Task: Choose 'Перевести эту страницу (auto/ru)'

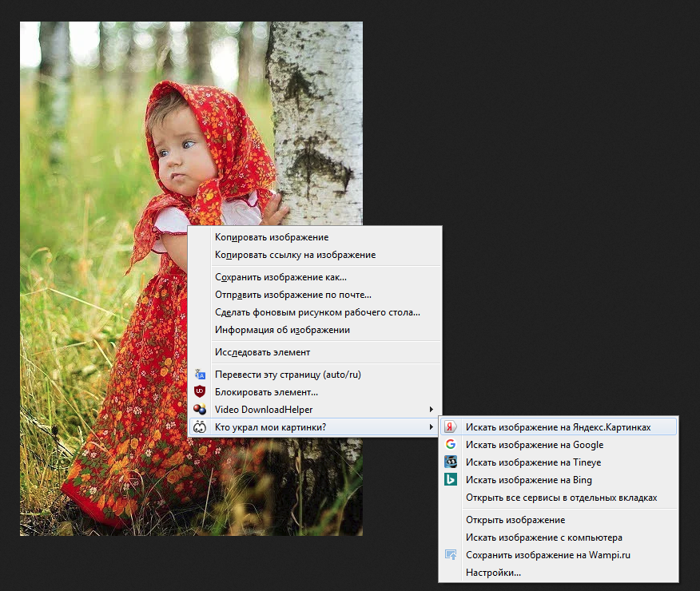Action: click(315, 375)
